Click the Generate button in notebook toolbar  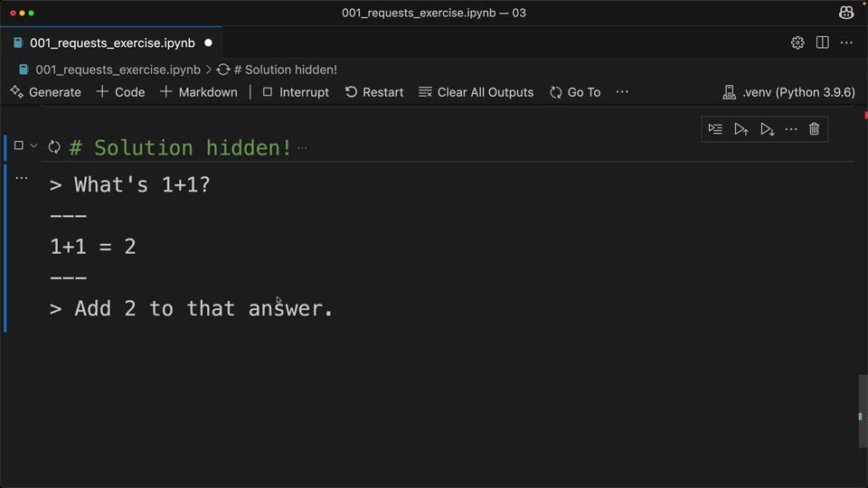pos(46,92)
